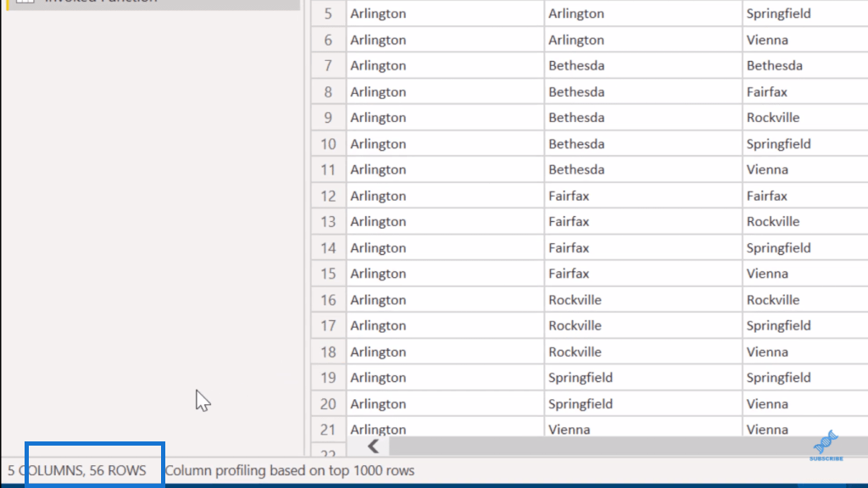Screen dimensions: 868x488
Task: Select row number 12 header
Action: pyautogui.click(x=328, y=196)
